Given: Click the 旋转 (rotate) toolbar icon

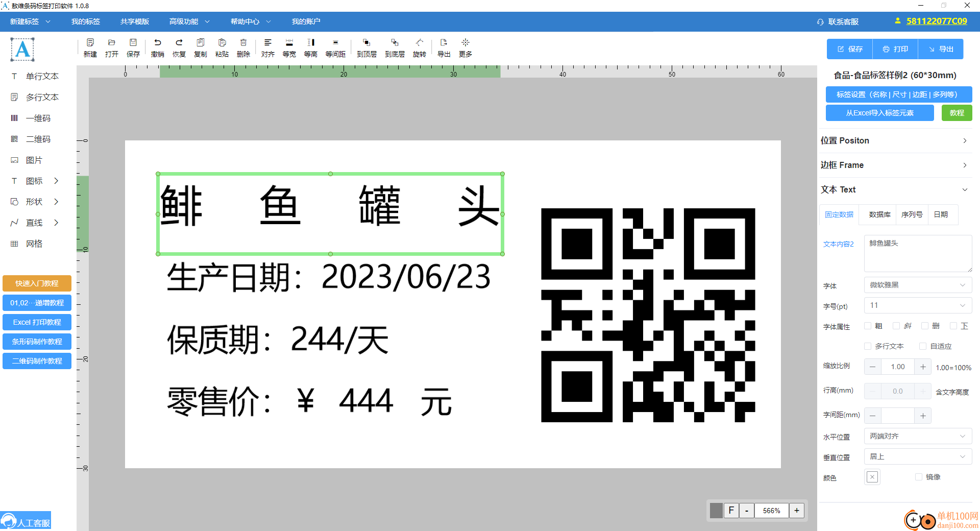Looking at the screenshot, I should pyautogui.click(x=420, y=48).
